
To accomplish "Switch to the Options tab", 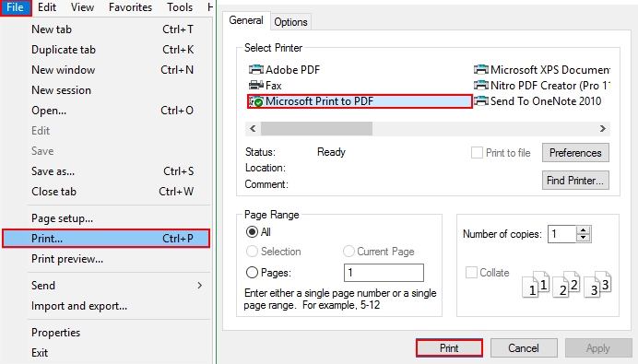I will coord(290,22).
